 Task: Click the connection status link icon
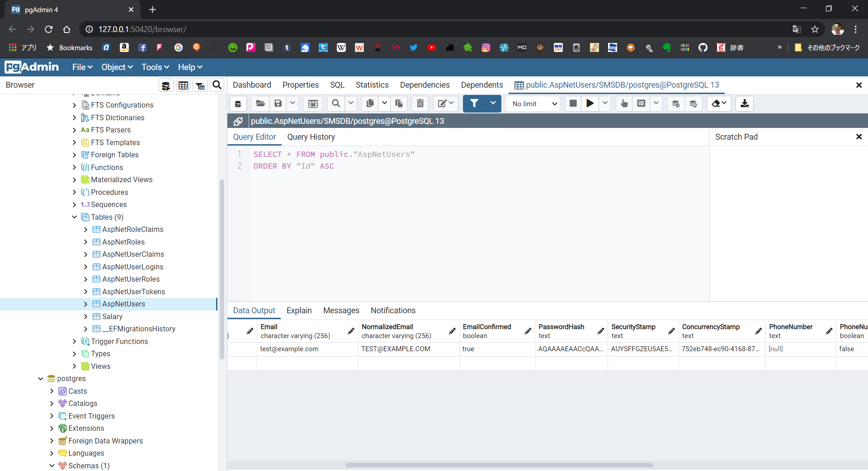[238, 121]
